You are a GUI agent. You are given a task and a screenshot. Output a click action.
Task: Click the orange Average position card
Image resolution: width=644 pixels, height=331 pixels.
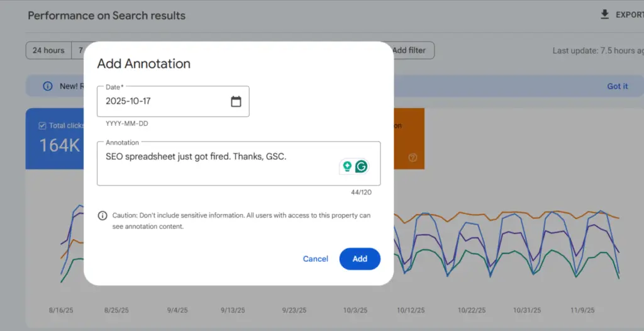pos(409,138)
